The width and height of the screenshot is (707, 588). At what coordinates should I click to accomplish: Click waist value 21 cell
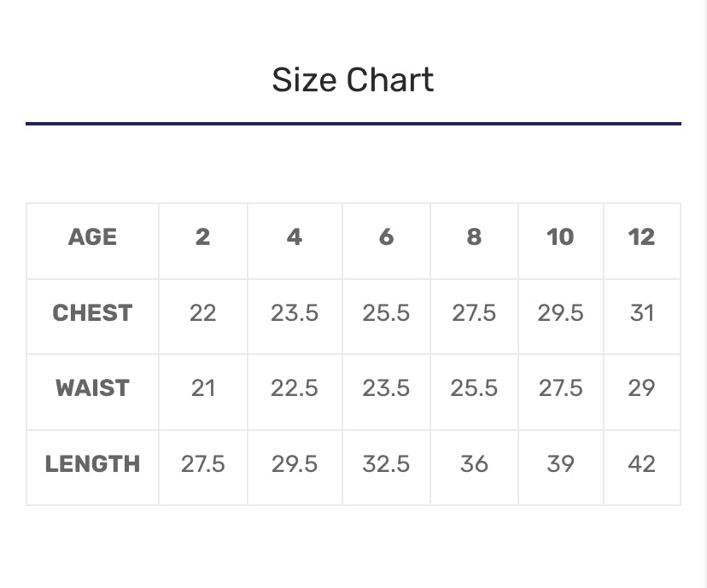tap(202, 388)
